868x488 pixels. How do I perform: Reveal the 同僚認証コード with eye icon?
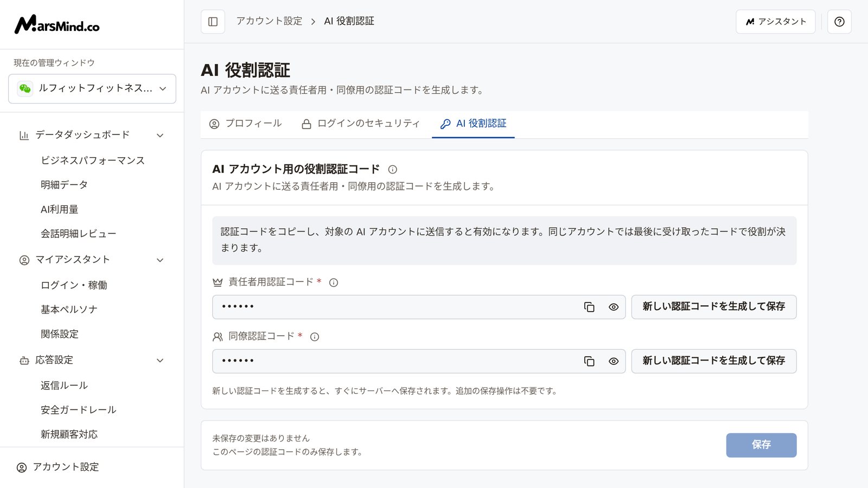point(614,361)
